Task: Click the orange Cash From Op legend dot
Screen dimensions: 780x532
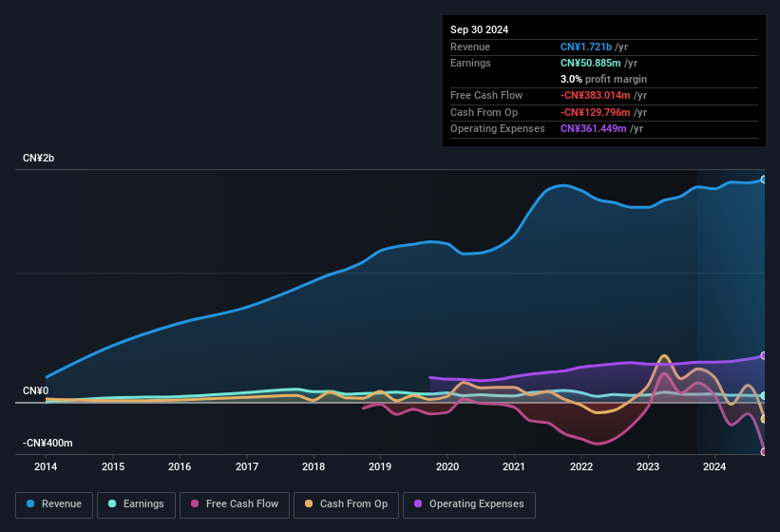Action: (x=308, y=503)
